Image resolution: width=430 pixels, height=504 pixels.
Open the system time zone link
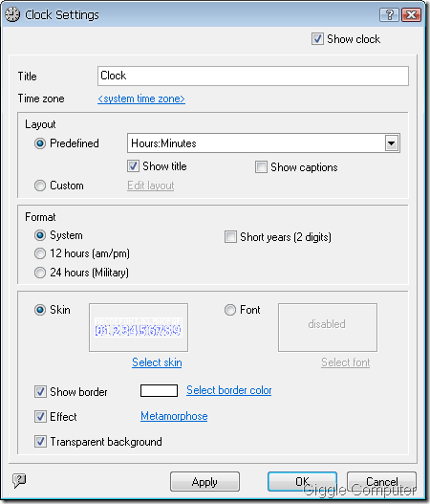141,99
